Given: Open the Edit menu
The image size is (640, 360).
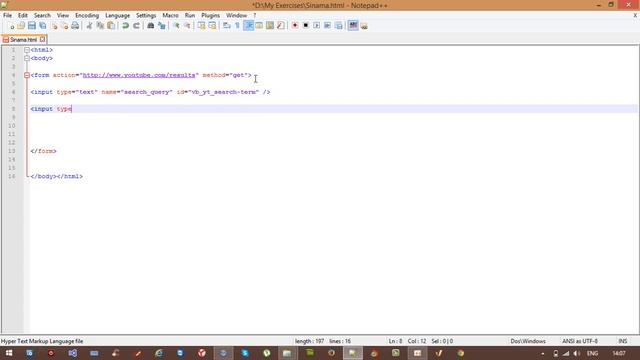Looking at the screenshot, I should (22, 16).
